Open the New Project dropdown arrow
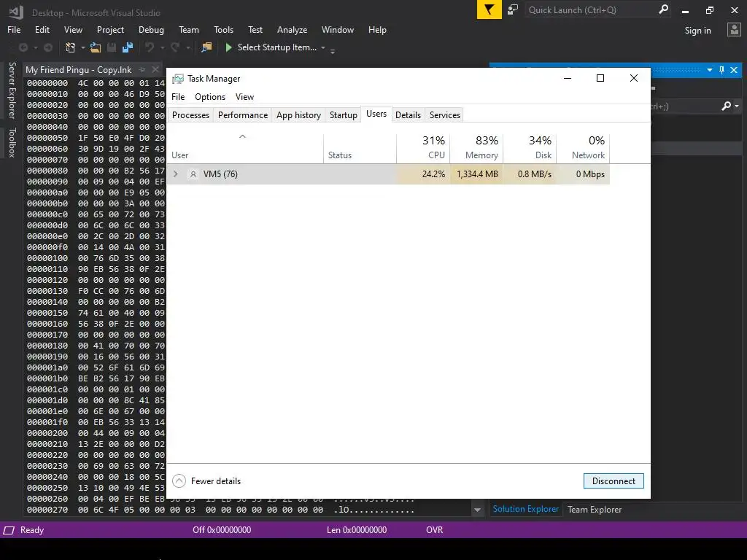The width and height of the screenshot is (747, 560). coord(83,47)
